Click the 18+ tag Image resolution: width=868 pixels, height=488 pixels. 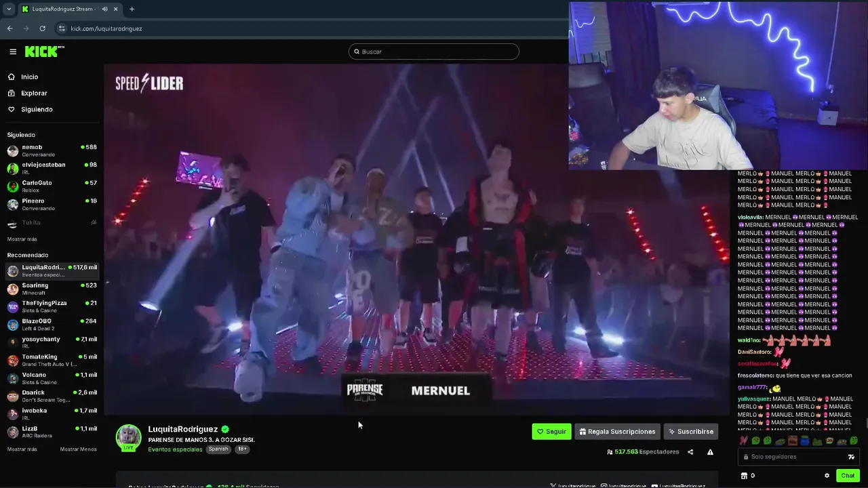(x=242, y=449)
